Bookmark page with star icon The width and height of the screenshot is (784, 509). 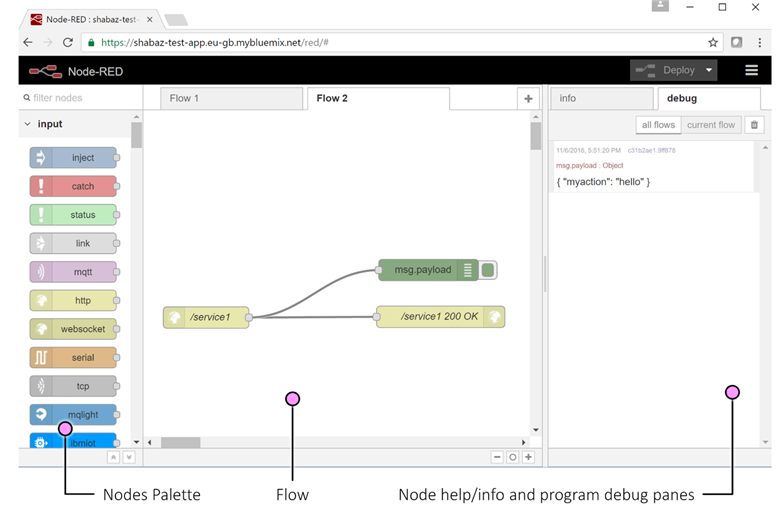(x=713, y=42)
